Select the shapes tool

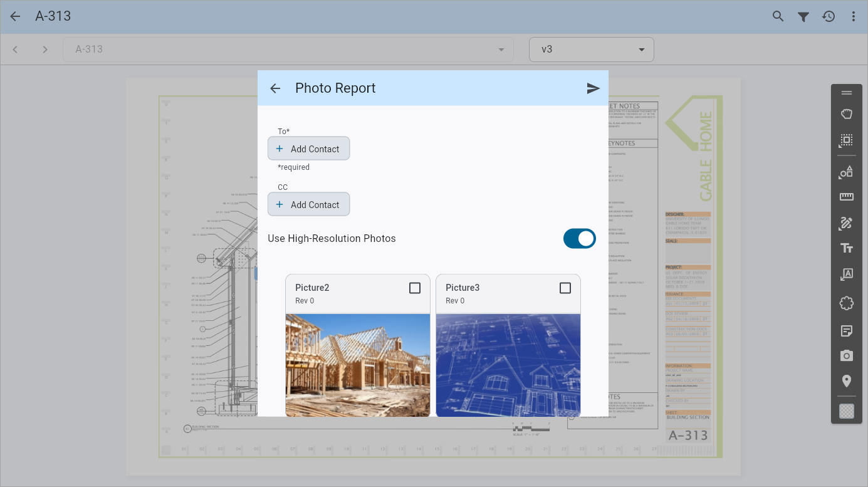(x=847, y=172)
